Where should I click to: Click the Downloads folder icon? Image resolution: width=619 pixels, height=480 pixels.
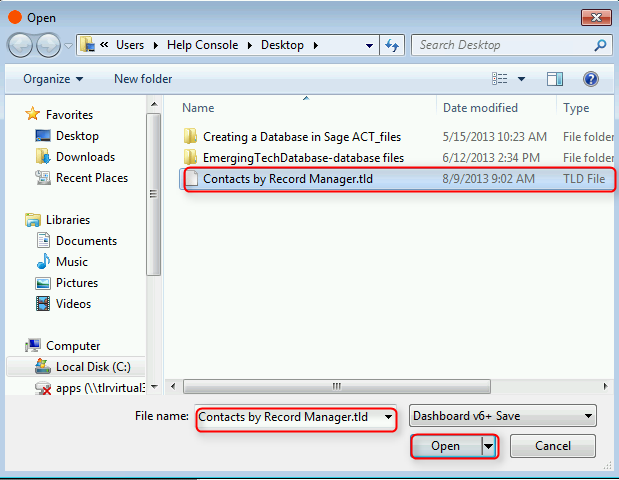tap(43, 156)
